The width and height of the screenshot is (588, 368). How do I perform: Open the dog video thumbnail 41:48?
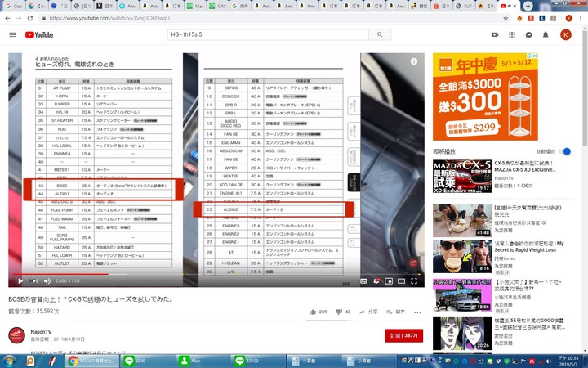[x=462, y=221]
